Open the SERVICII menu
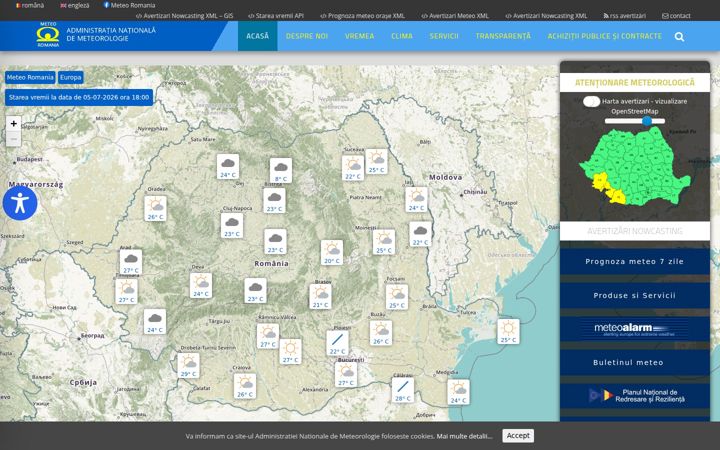 pos(444,36)
